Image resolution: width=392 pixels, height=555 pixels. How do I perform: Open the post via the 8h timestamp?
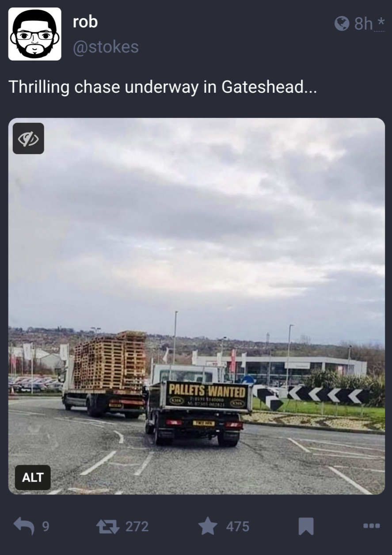[363, 23]
